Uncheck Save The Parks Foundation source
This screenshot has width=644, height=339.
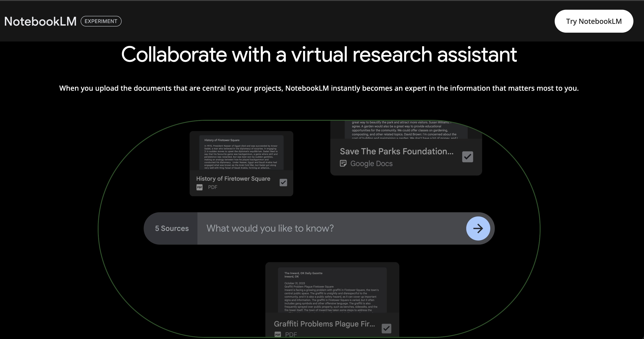coord(467,157)
